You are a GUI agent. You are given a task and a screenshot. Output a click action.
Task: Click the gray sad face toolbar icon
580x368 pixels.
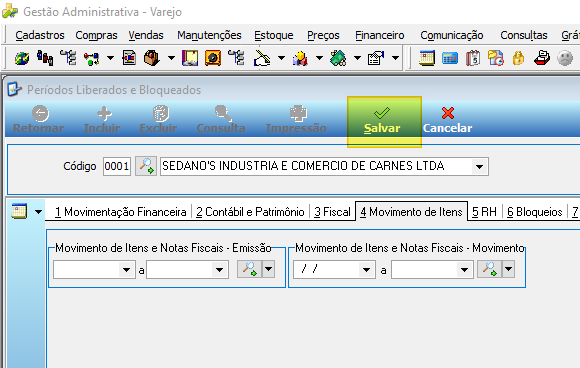[565, 58]
